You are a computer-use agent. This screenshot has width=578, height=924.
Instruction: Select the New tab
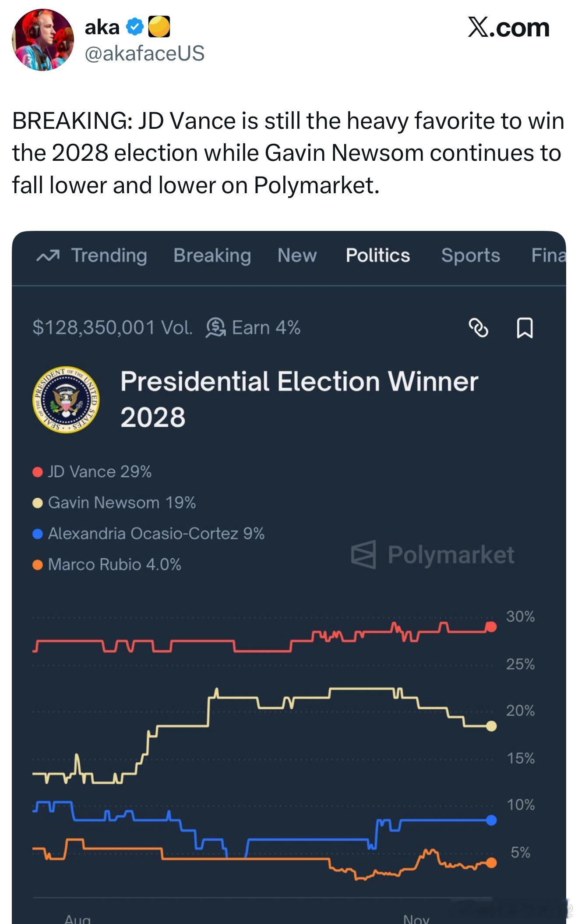click(297, 255)
